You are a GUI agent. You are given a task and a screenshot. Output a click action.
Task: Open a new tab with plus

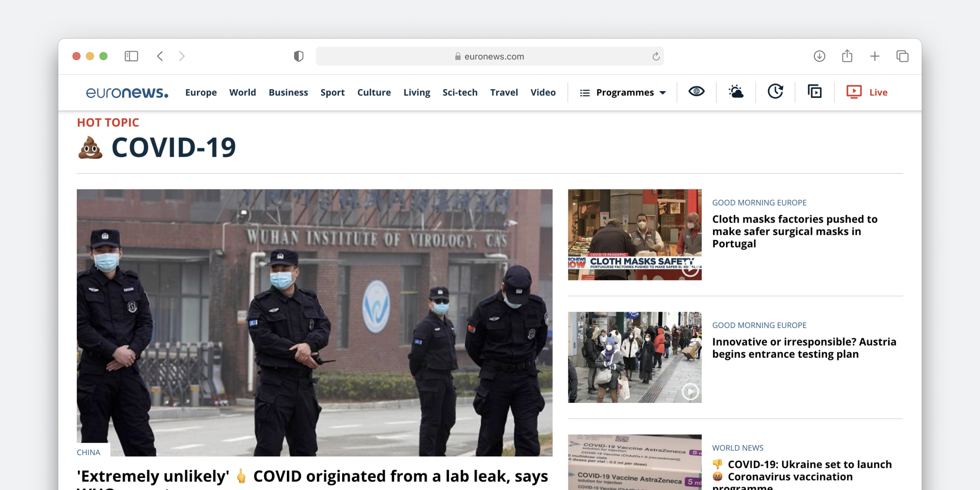[x=875, y=56]
